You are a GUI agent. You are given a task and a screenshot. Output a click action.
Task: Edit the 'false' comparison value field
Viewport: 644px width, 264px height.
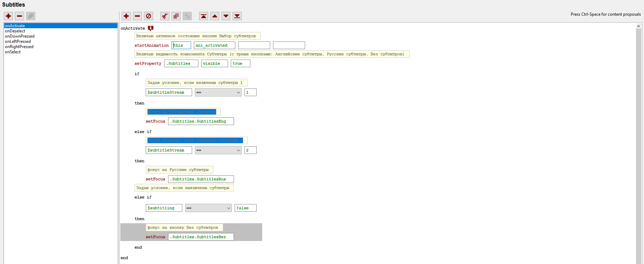tap(245, 208)
